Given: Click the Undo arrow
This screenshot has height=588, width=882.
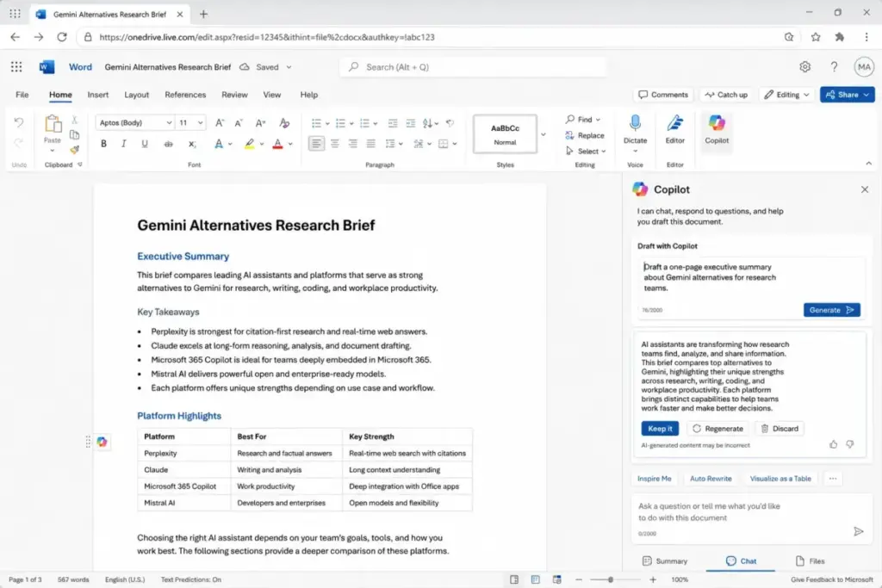Looking at the screenshot, I should [x=19, y=122].
